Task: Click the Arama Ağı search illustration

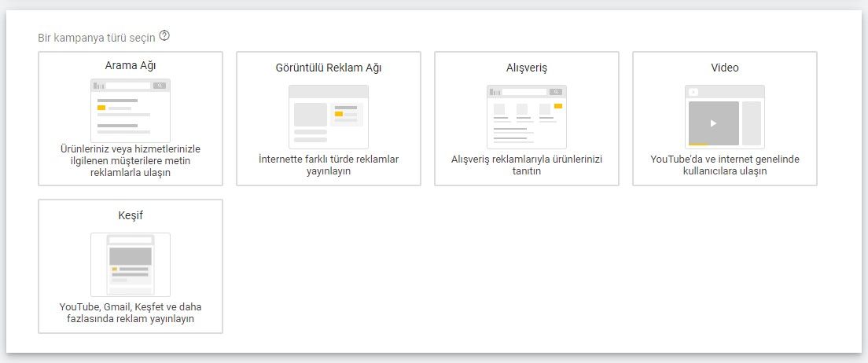Action: (131, 111)
